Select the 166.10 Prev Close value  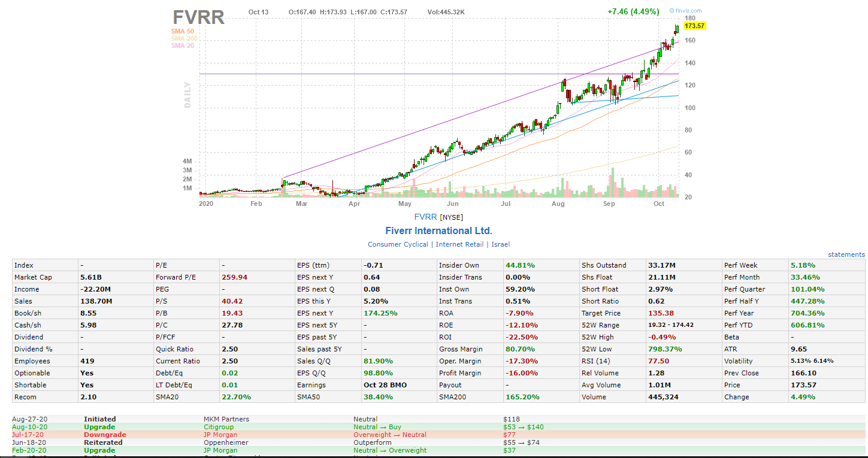click(803, 373)
